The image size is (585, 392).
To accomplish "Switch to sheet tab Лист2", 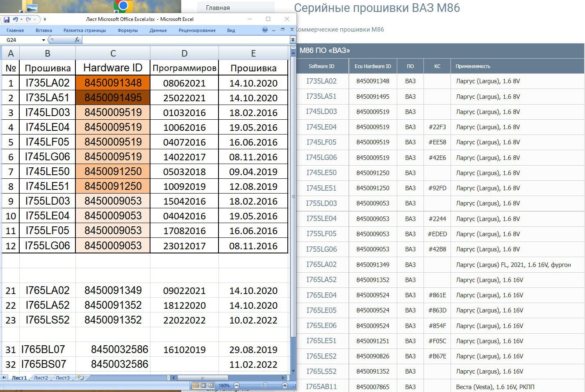I will point(41,378).
